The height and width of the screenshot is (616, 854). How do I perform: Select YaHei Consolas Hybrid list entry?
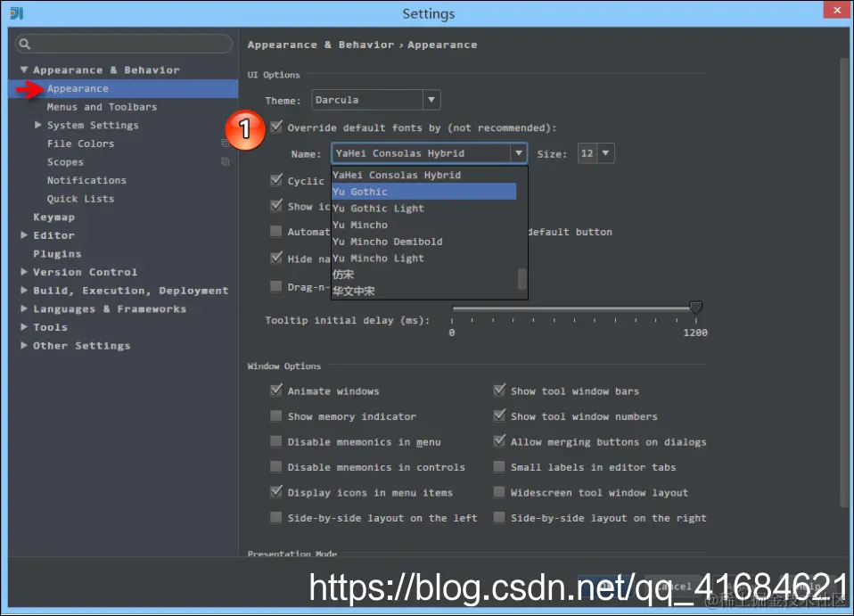[423, 175]
